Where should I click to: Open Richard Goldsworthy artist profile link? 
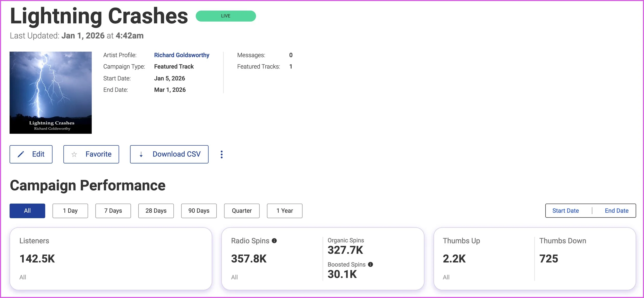pos(182,55)
